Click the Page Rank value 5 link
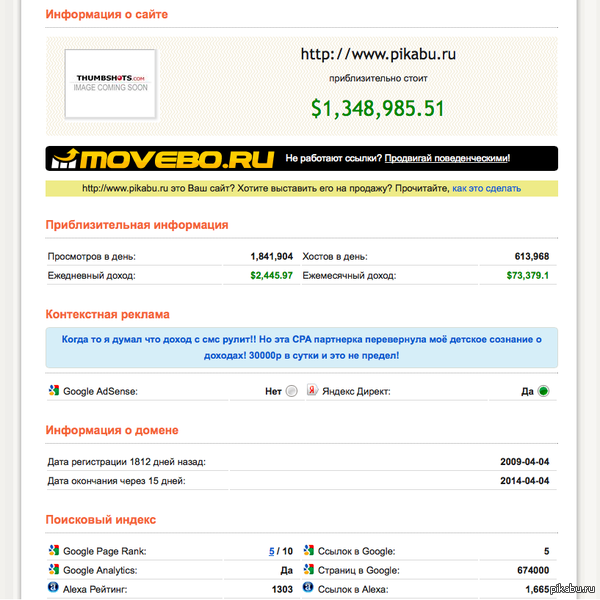This screenshot has height=600, width=600. 271,551
